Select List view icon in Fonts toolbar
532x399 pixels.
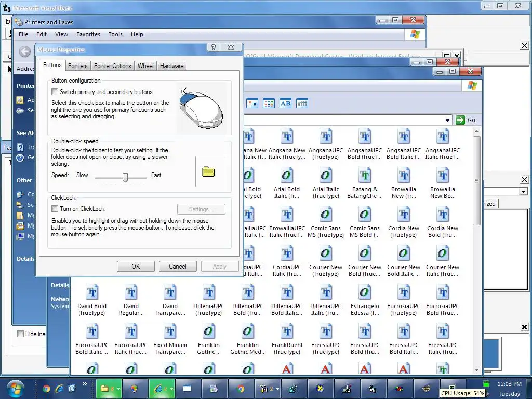click(269, 103)
